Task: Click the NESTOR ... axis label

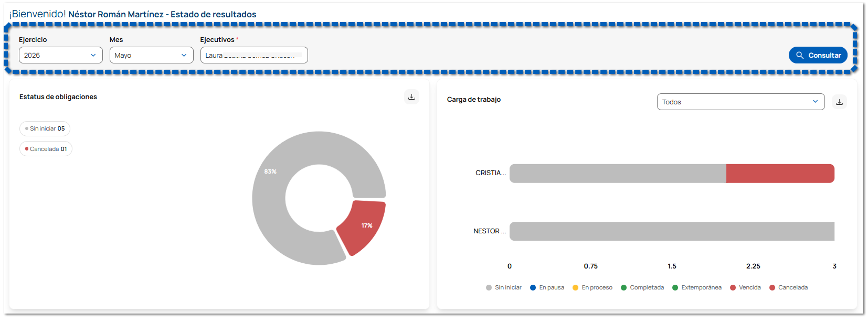Action: pos(490,231)
